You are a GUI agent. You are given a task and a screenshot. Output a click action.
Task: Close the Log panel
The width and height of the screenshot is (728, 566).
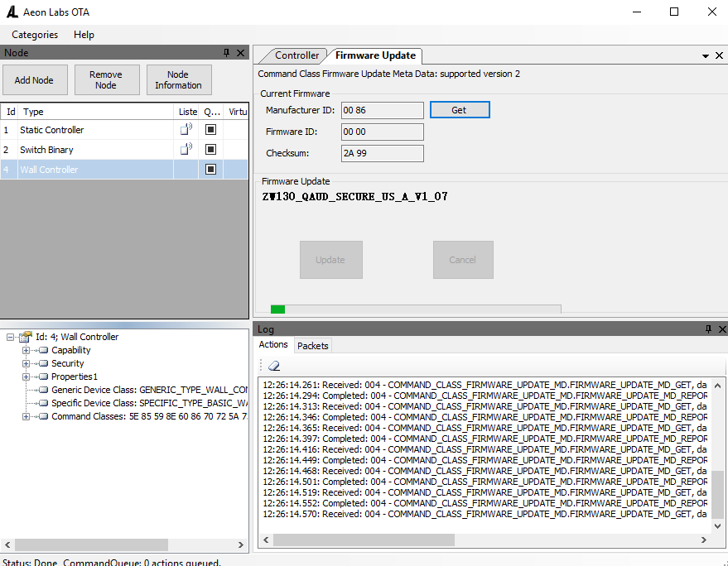click(x=722, y=329)
